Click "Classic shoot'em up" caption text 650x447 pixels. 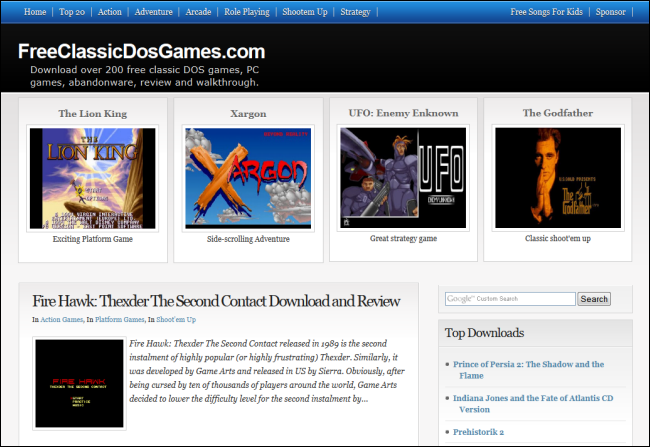click(558, 238)
